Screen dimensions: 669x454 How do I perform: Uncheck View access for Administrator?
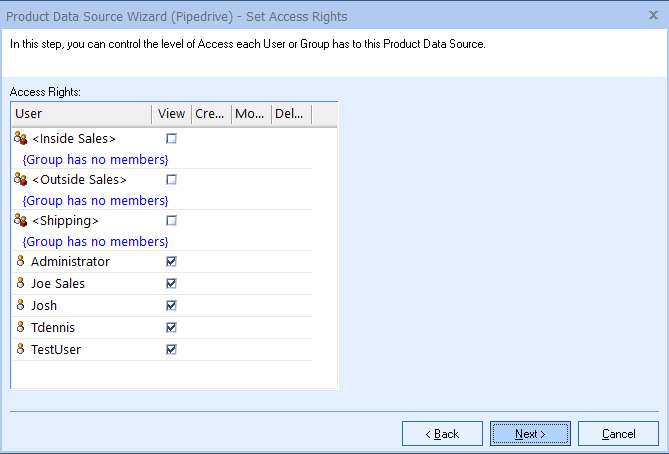(x=171, y=262)
